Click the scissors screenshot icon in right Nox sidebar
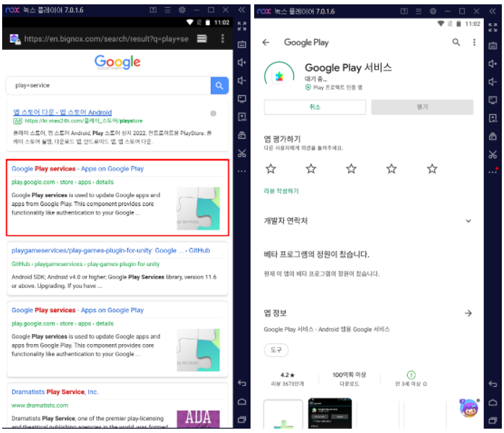The height and width of the screenshot is (433, 504). pyautogui.click(x=492, y=155)
